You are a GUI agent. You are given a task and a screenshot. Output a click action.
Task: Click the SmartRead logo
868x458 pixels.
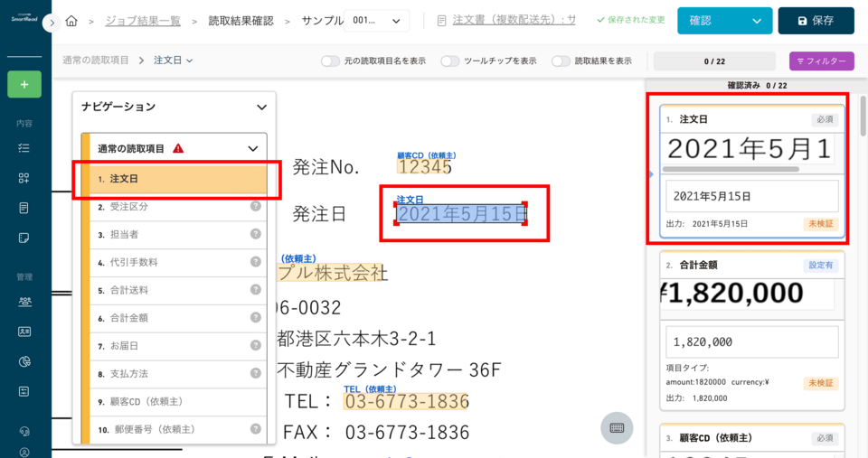(x=24, y=18)
